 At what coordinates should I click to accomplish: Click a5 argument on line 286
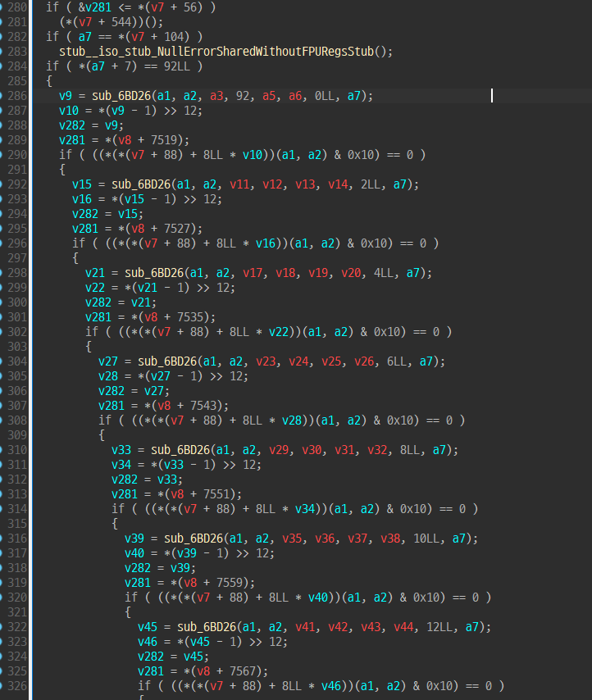pyautogui.click(x=269, y=96)
